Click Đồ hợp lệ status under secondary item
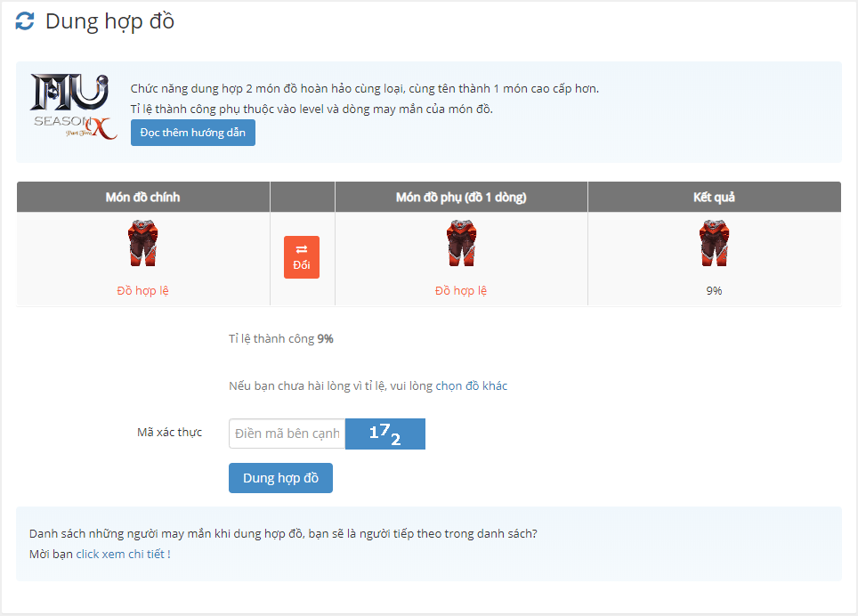 tap(461, 291)
